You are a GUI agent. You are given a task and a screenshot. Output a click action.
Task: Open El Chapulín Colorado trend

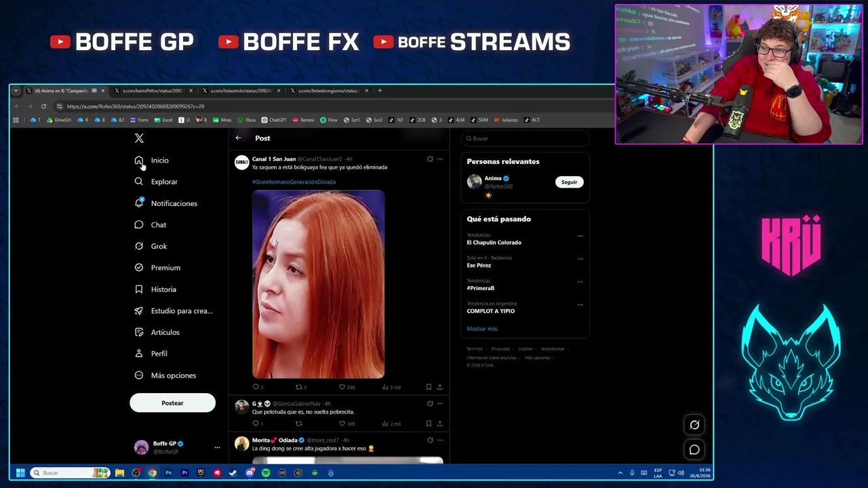coord(494,243)
